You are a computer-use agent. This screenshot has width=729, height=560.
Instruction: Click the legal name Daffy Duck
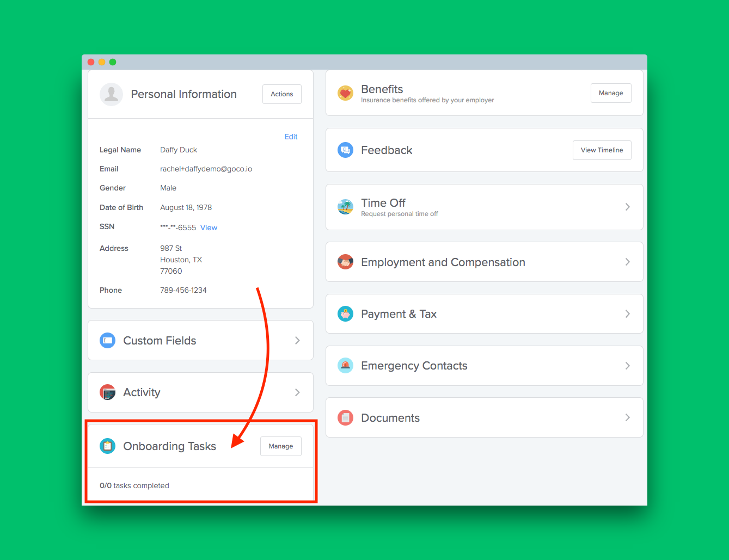tap(179, 150)
